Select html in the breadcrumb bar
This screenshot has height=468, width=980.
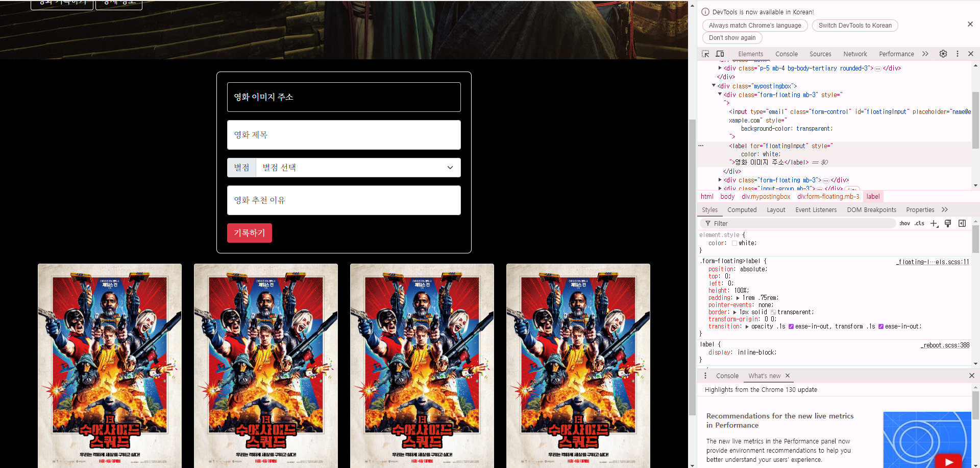(x=707, y=196)
